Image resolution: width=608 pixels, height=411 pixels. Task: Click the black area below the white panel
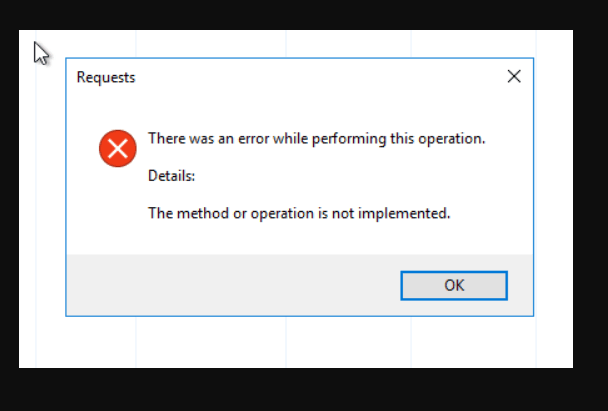click(x=304, y=389)
